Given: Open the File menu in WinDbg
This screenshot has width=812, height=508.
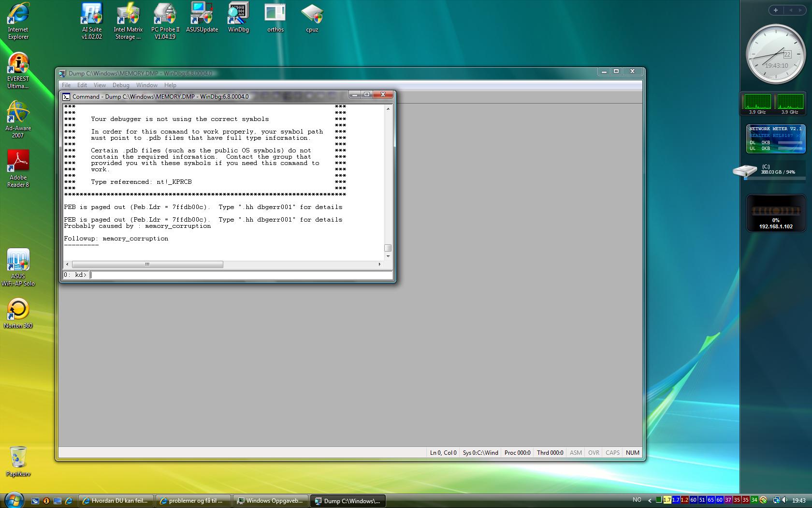Looking at the screenshot, I should [66, 85].
